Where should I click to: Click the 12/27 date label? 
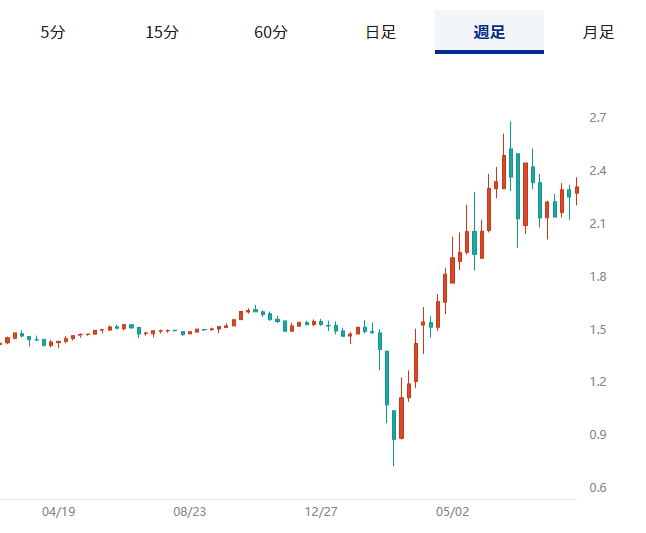click(321, 512)
